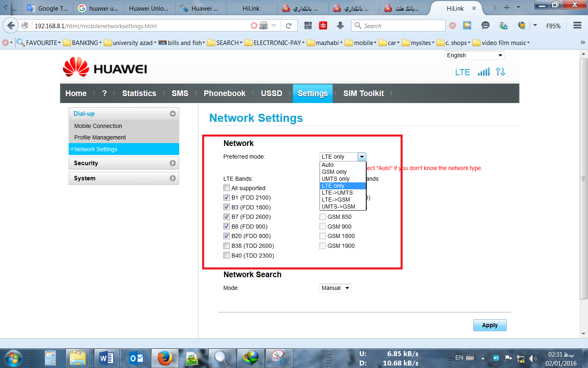Open Windows Explorer from taskbar

(x=77, y=358)
